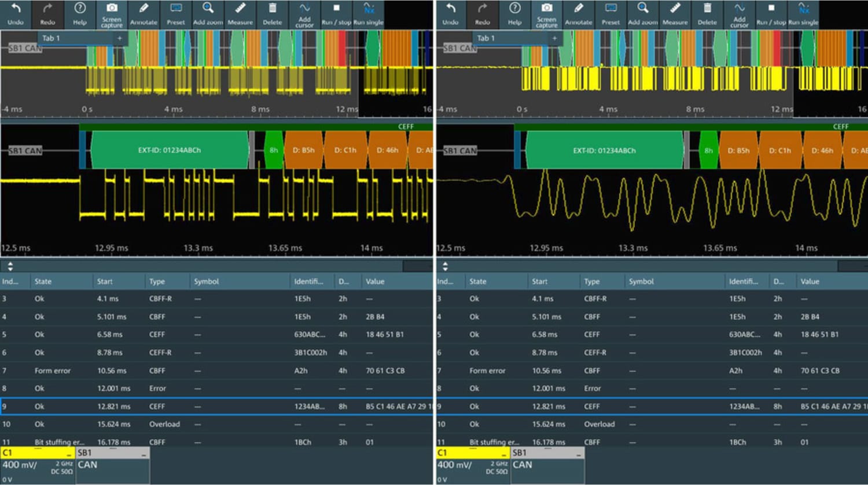Viewport: 868px width, 485px height.
Task: Toggle Run / stop in the right oscilloscope
Action: coord(771,14)
